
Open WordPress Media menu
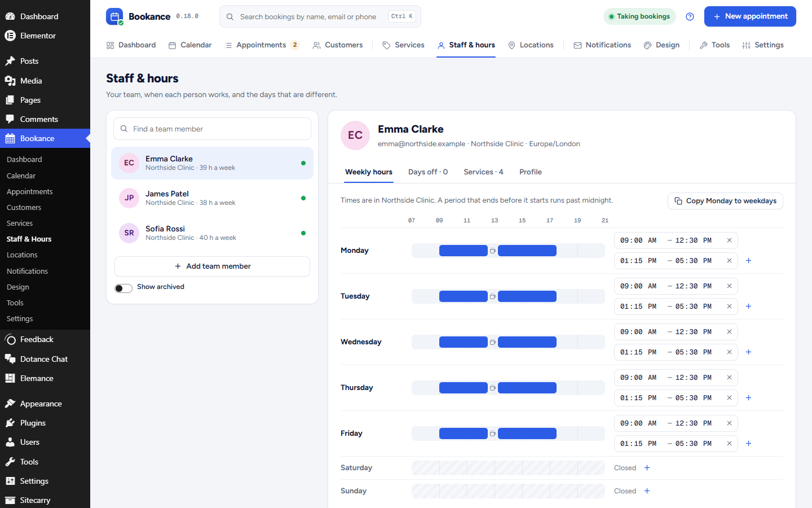pos(45,81)
